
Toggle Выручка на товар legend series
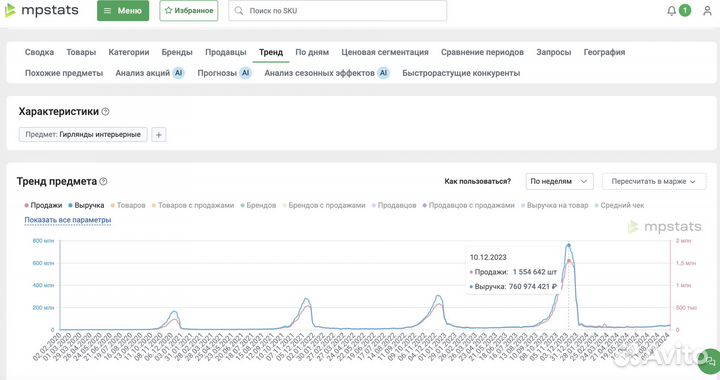pyautogui.click(x=554, y=205)
